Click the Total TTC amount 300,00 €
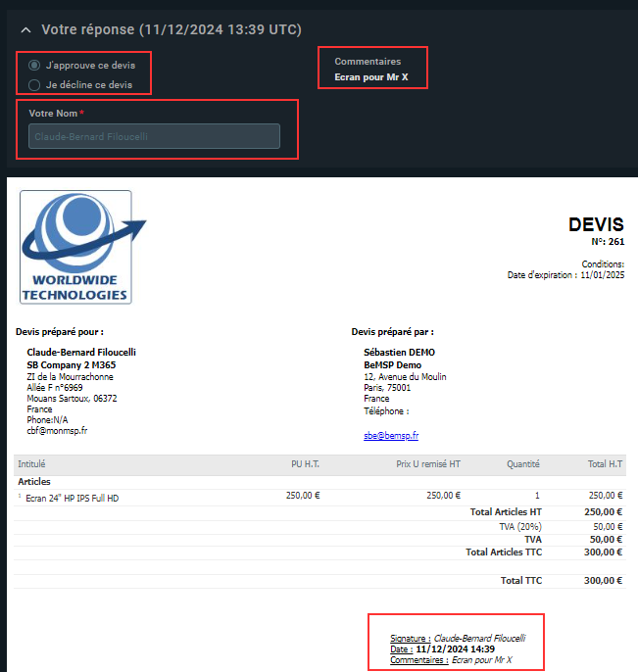 pyautogui.click(x=603, y=581)
